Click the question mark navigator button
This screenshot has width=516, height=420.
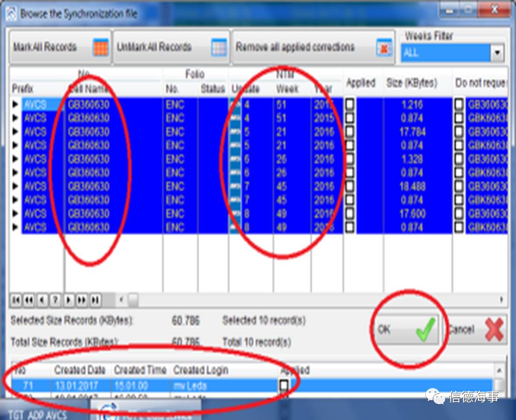pos(55,300)
